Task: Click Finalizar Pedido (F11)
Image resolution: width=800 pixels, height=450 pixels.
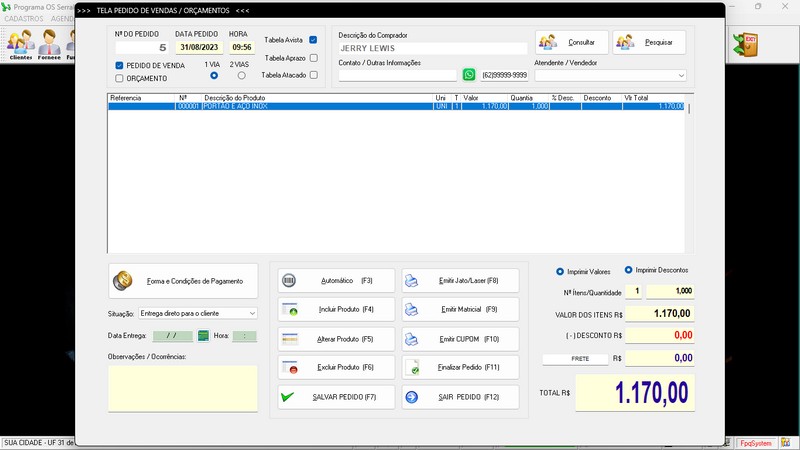Action: 460,367
